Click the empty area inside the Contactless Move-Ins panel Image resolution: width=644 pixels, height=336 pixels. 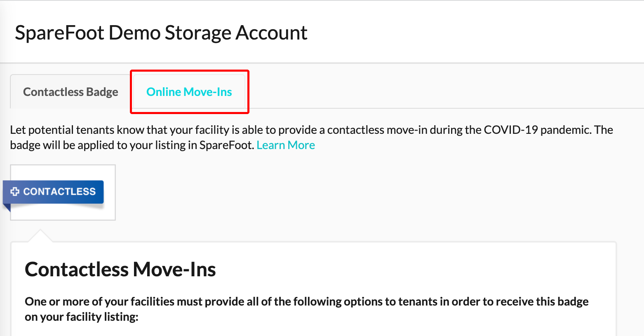tap(412, 270)
